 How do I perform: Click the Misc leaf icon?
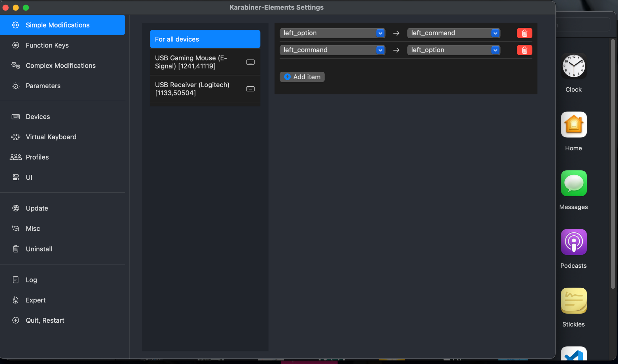click(15, 228)
